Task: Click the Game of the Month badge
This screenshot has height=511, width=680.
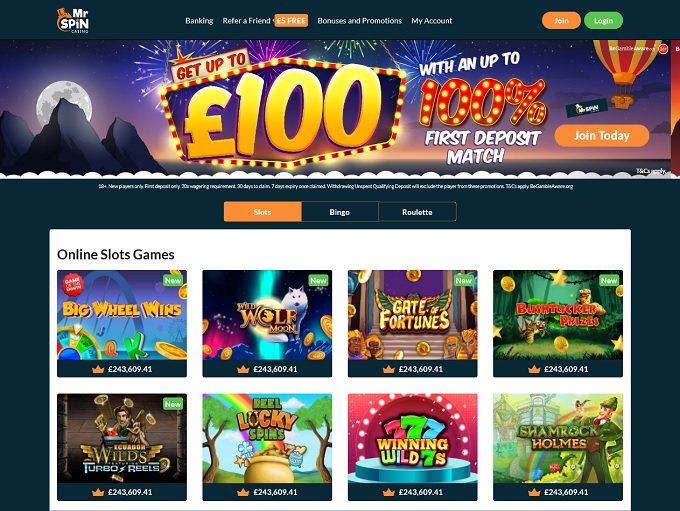Action: click(x=73, y=285)
